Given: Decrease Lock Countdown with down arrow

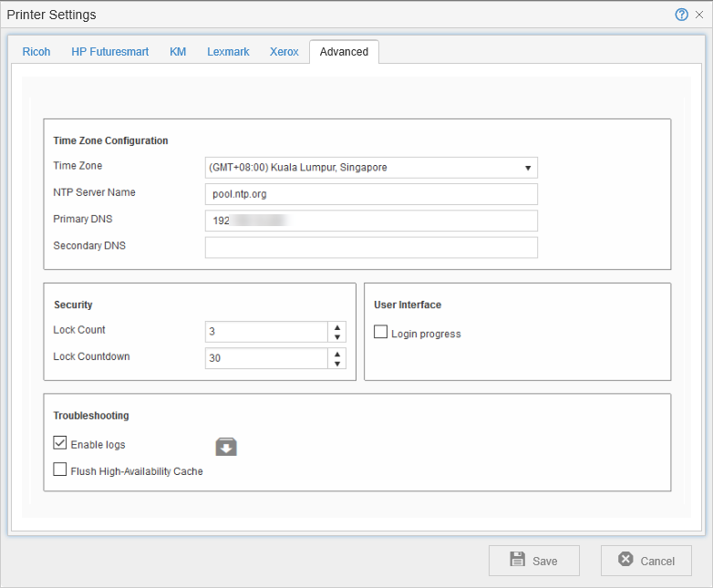Looking at the screenshot, I should [x=337, y=364].
